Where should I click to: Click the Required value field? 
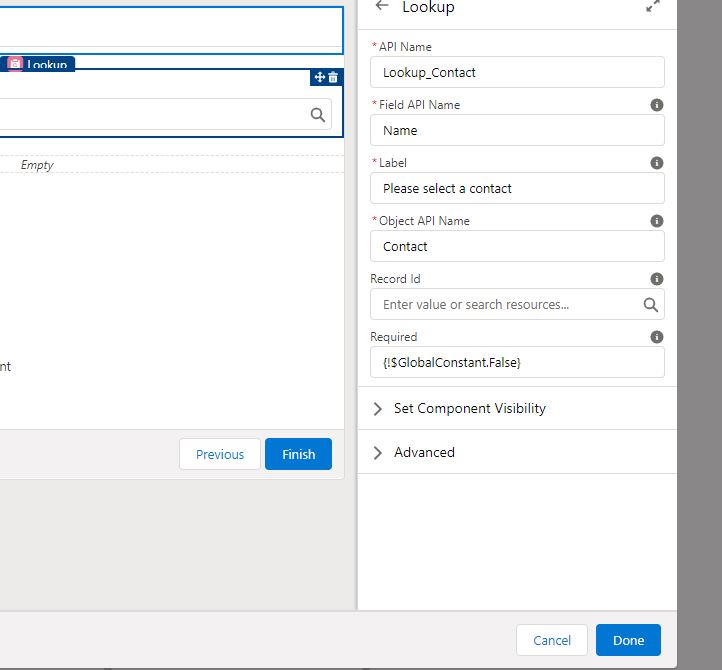[517, 362]
